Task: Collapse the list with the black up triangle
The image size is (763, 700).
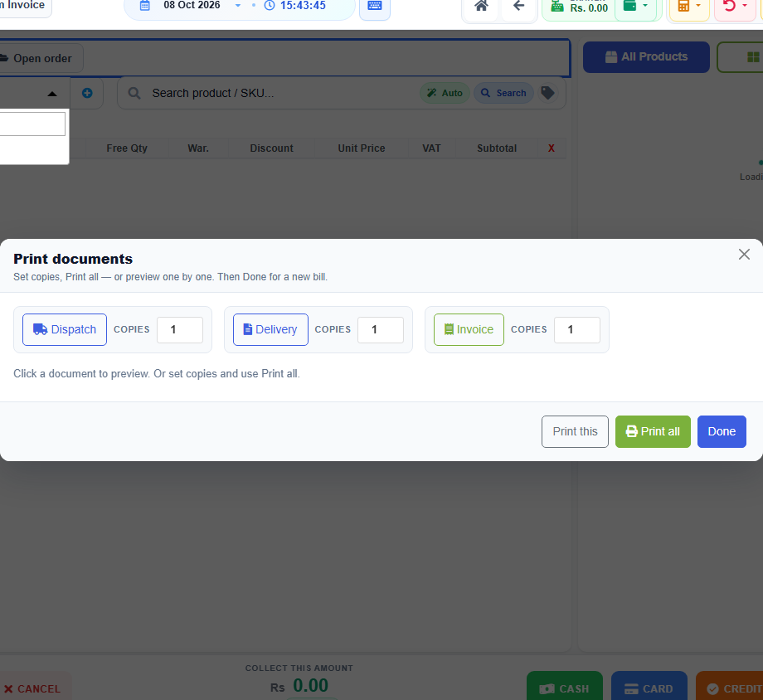Action: tap(52, 94)
